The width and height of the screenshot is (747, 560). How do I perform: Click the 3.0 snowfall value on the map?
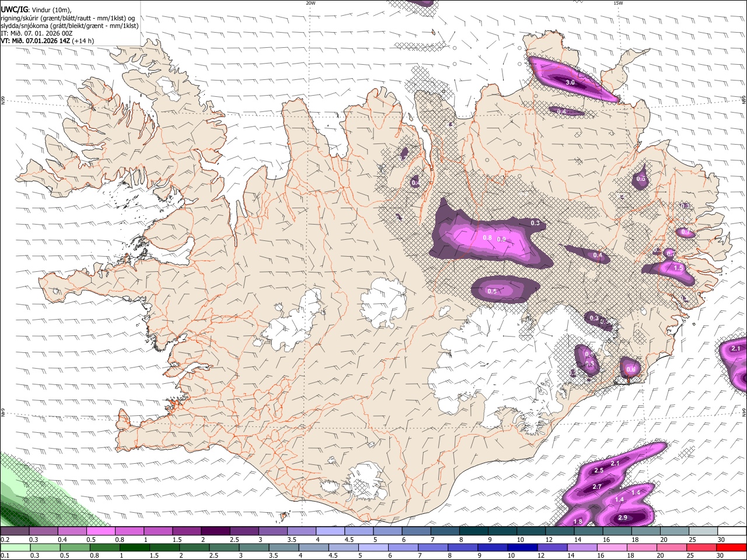[570, 83]
